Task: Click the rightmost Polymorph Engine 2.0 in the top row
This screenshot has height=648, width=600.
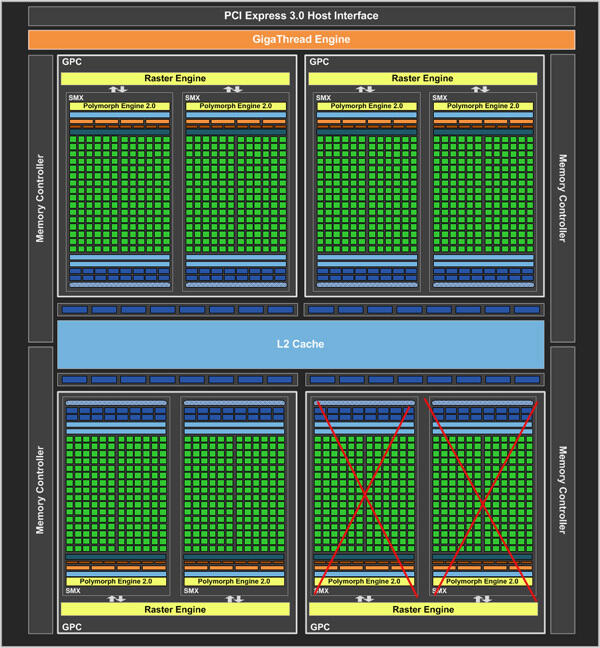Action: 483,106
